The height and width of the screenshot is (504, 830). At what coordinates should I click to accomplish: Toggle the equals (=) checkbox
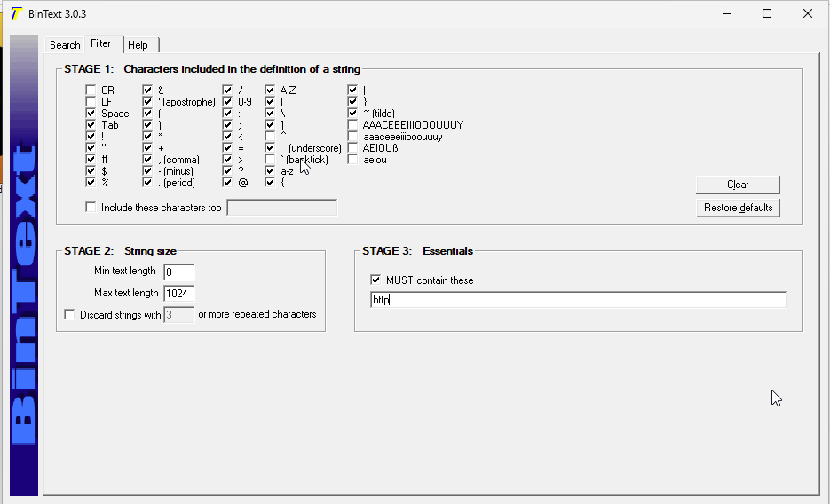pos(227,148)
